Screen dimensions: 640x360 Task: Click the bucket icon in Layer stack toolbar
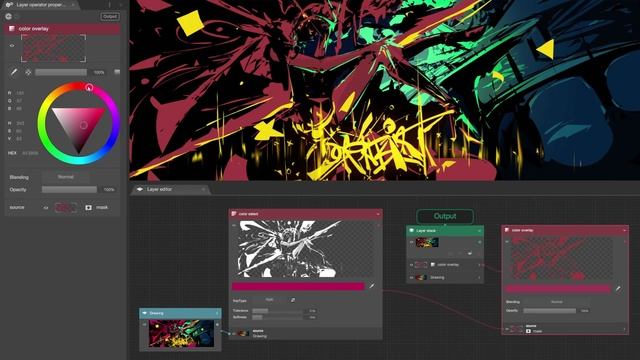coord(470,253)
